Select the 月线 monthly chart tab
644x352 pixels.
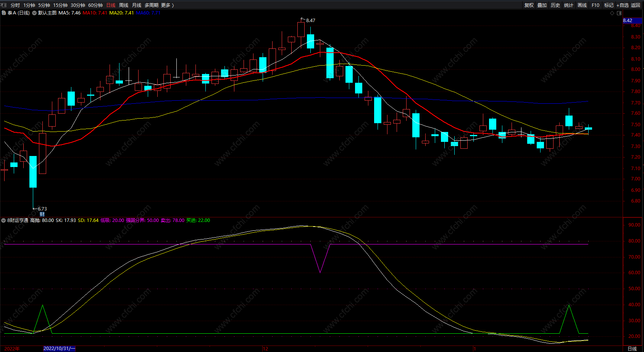click(x=137, y=5)
